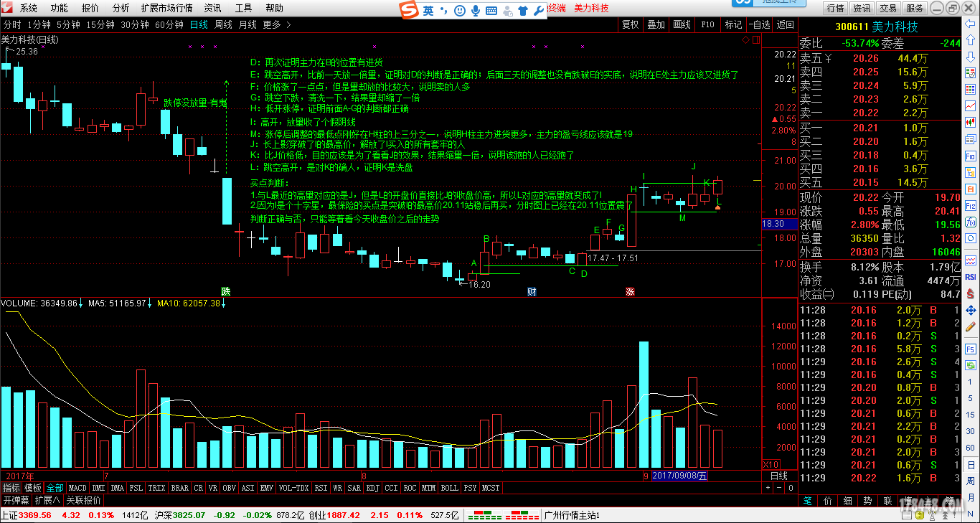Select 全部 indicator filter
Viewport: 980px width, 523px height.
[55, 488]
